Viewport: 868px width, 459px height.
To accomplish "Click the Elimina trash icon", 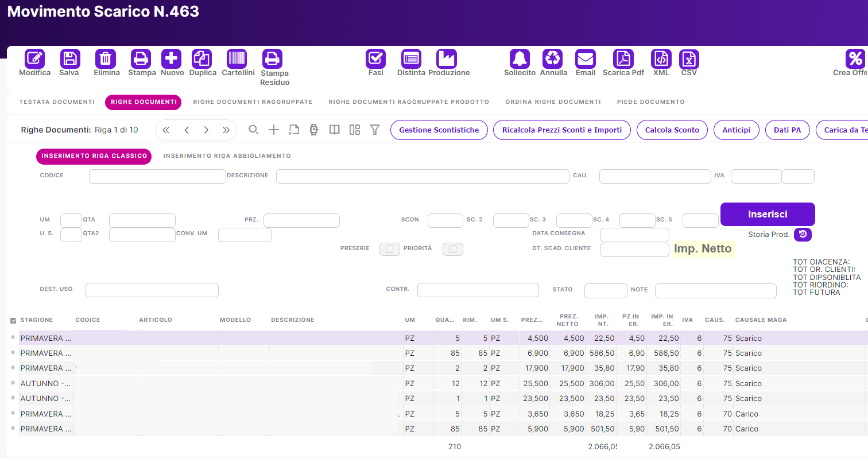I will 106,59.
